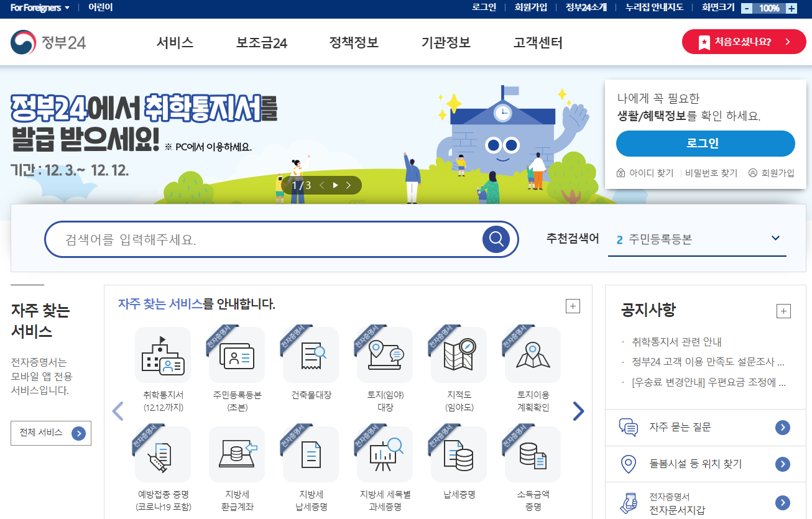Click arrow next to 돌봄시설 등 위치 찾기

point(783,464)
